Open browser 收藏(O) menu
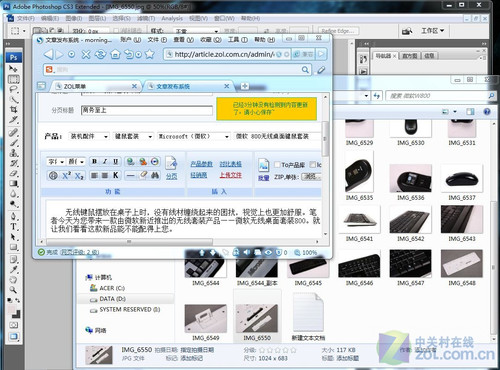This screenshot has height=370, width=500. (x=211, y=40)
